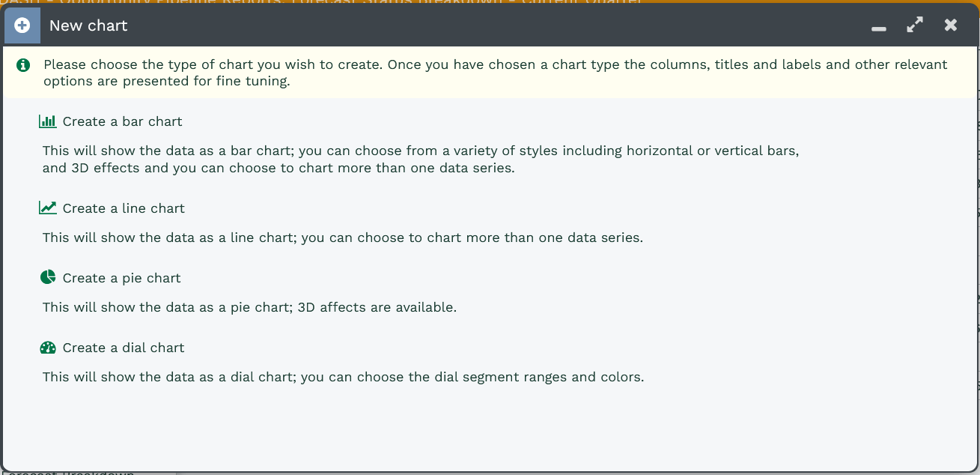
Task: Expand the New chart dialog to full size
Action: coord(915,25)
